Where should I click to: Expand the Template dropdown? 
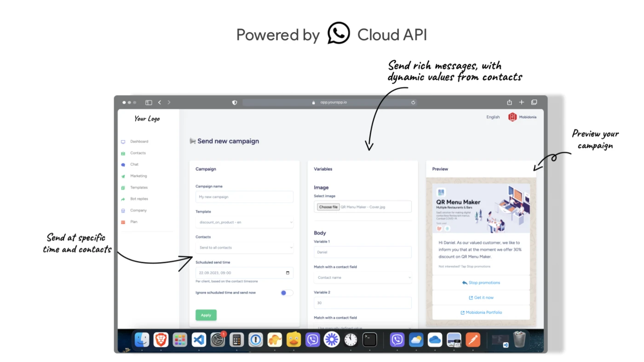(244, 222)
